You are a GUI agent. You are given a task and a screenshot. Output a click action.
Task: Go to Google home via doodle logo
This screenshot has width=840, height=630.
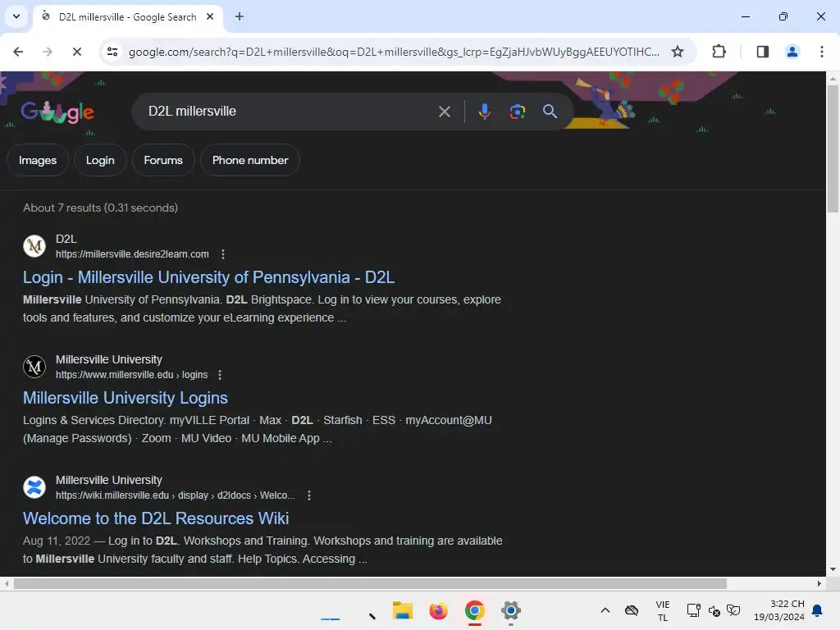57,112
